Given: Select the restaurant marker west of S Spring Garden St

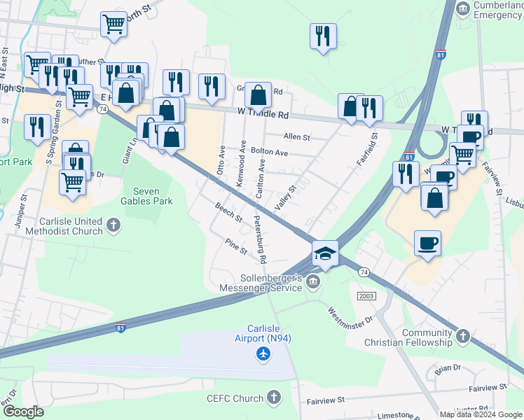Looking at the screenshot, I should 37,127.
